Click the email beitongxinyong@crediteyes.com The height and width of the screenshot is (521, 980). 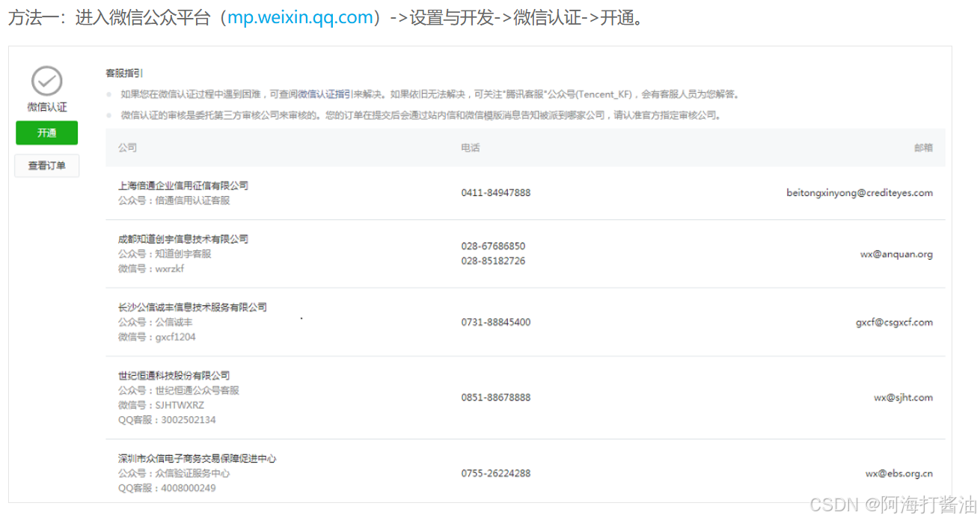(x=860, y=192)
